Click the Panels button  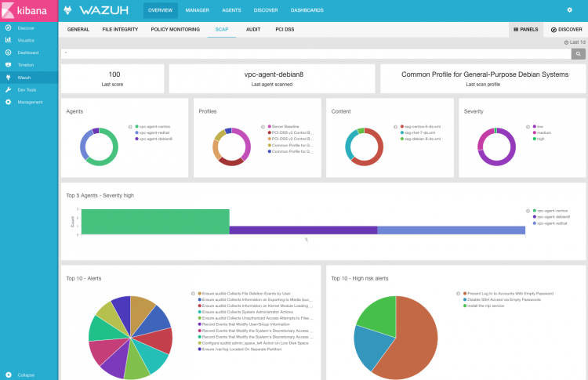(x=526, y=29)
